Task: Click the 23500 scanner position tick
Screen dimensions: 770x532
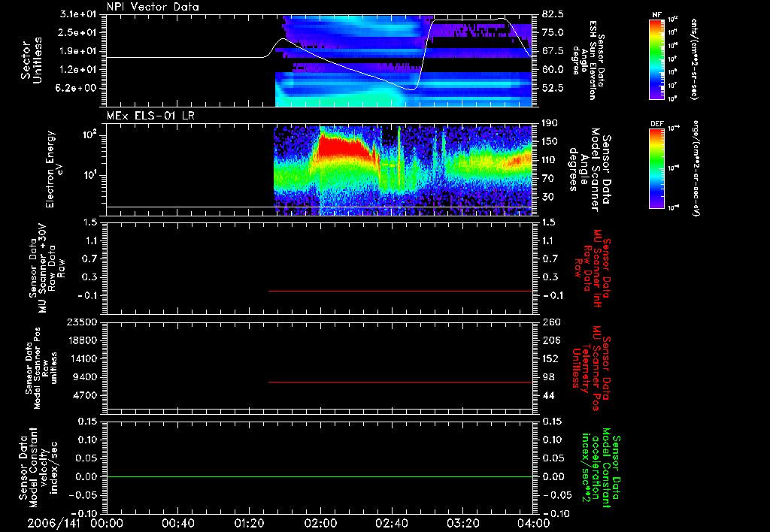Action: [x=82, y=322]
